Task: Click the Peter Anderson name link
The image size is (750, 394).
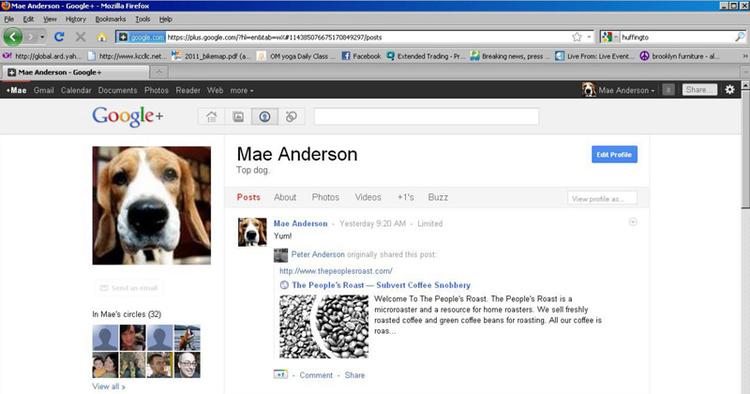Action: (x=318, y=254)
